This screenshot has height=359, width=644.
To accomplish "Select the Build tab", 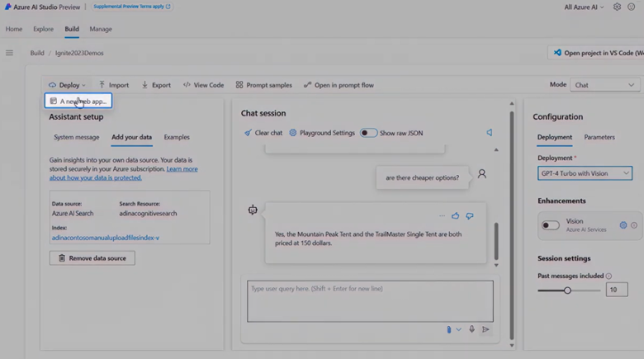I will 72,29.
